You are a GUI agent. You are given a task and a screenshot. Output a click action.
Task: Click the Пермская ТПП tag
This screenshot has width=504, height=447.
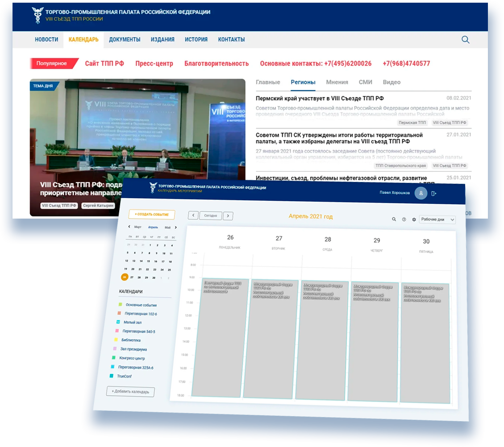[412, 123]
